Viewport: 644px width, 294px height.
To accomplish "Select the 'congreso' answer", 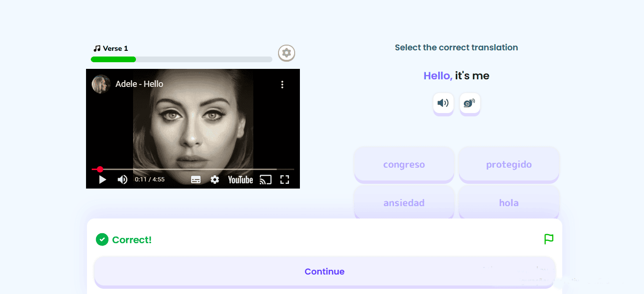I will coord(404,165).
